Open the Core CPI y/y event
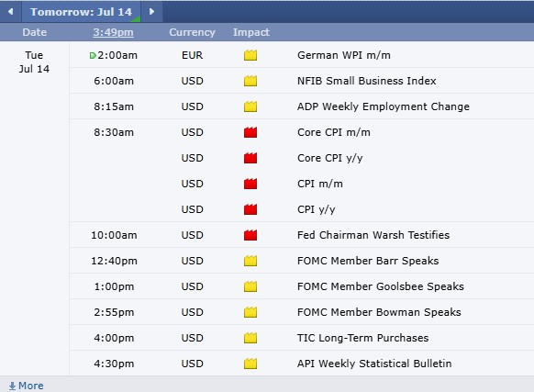 coord(329,158)
